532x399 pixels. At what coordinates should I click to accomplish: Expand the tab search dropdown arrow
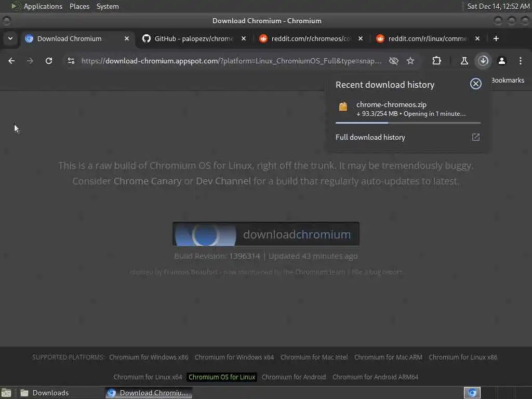pyautogui.click(x=10, y=38)
